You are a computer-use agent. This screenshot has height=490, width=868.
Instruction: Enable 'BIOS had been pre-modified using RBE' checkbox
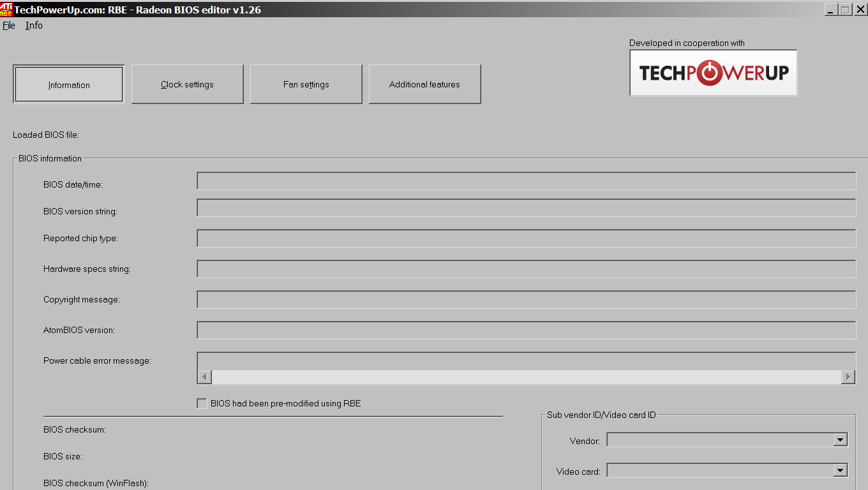pyautogui.click(x=202, y=403)
